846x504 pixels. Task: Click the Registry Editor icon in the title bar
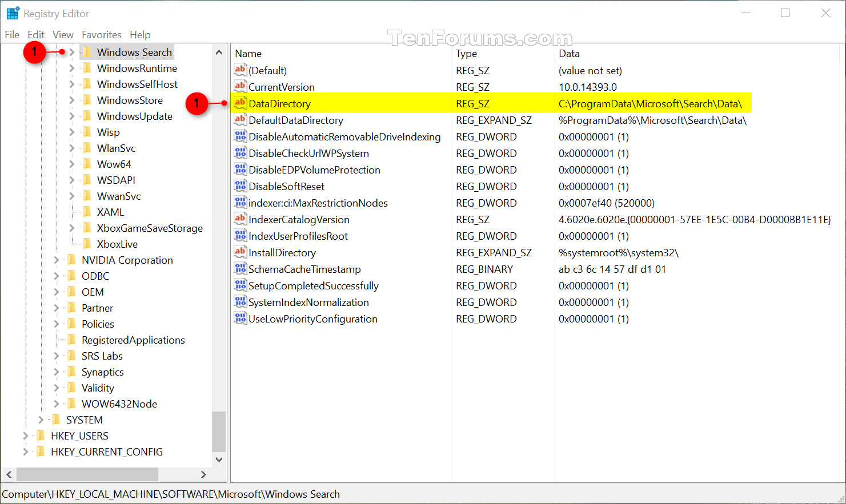[12, 13]
